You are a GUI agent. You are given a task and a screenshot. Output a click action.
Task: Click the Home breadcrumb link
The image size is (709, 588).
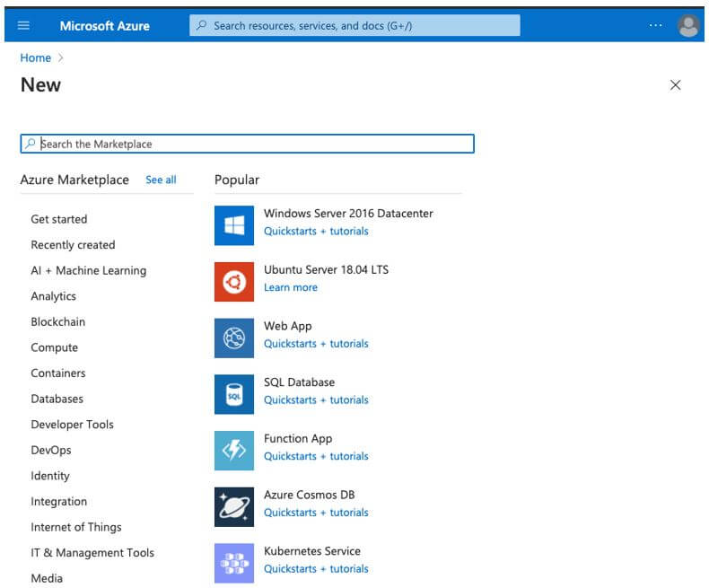pos(36,57)
